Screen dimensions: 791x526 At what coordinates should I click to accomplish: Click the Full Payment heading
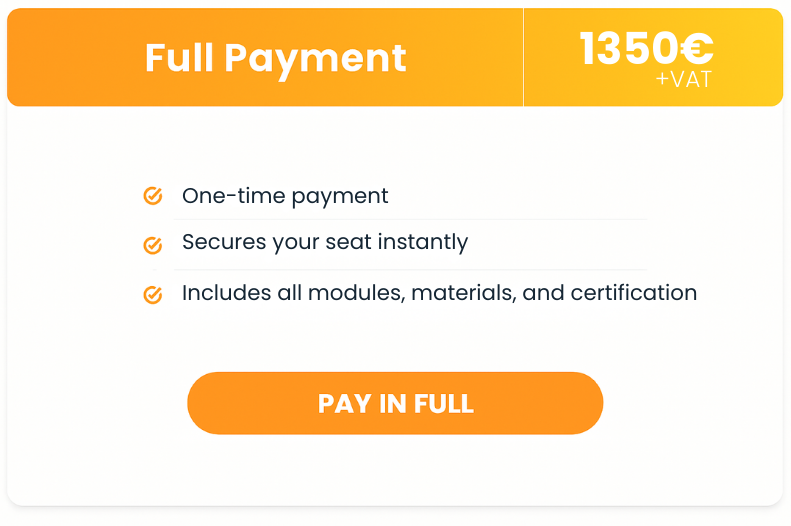pyautogui.click(x=275, y=58)
